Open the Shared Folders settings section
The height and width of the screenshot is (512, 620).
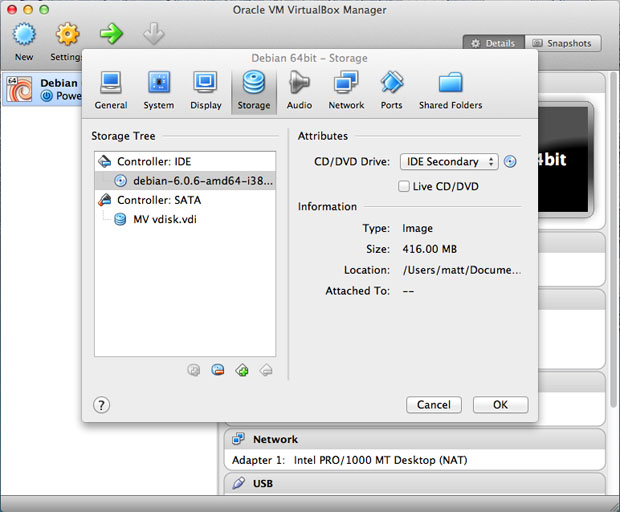click(x=450, y=90)
